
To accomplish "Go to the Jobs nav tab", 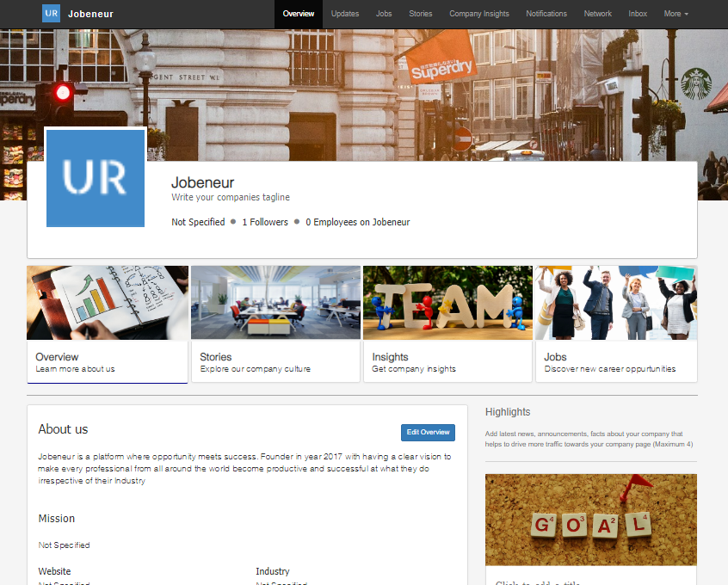I will [384, 14].
